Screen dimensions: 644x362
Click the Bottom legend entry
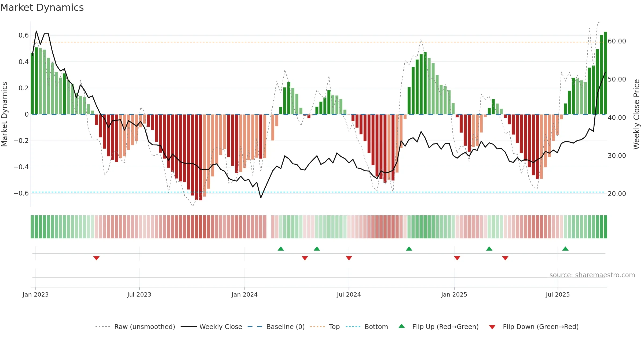coord(367,327)
